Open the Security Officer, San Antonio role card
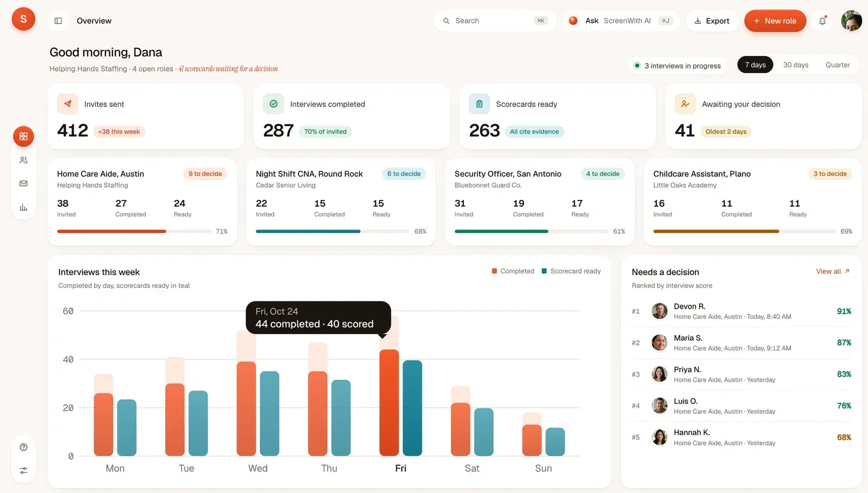This screenshot has height=493, width=868. point(540,202)
